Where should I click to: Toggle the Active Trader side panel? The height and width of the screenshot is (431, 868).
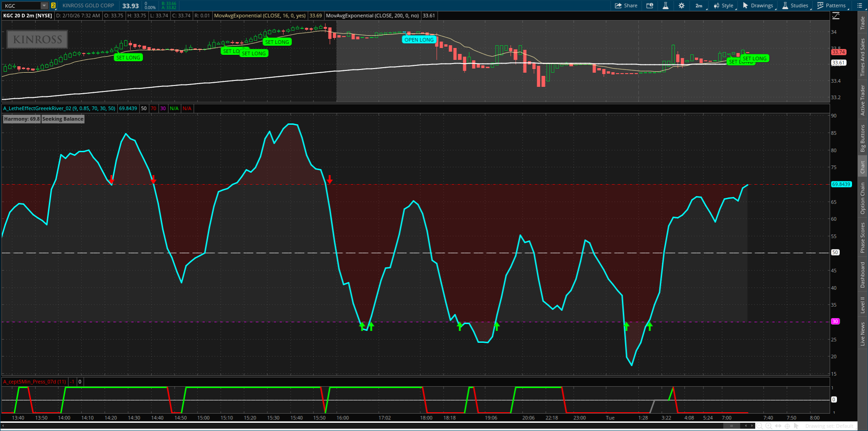tap(863, 100)
